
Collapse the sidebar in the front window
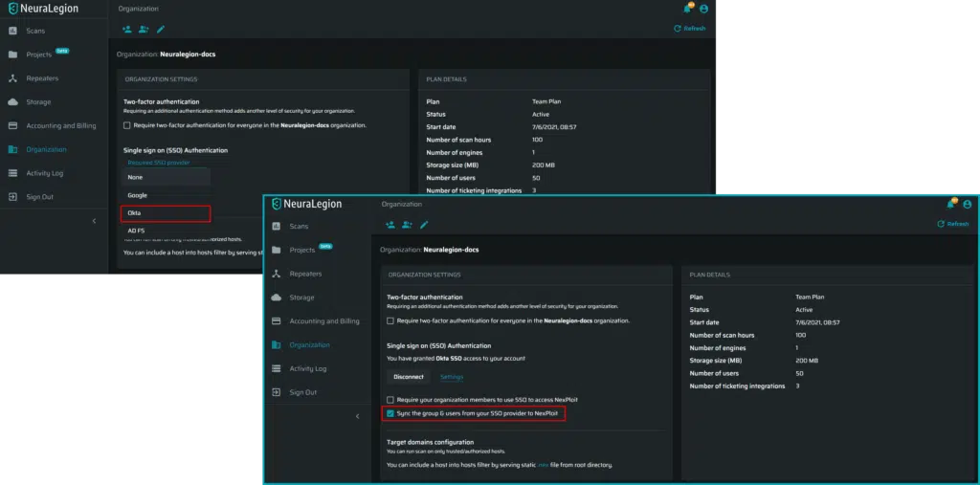[x=358, y=416]
